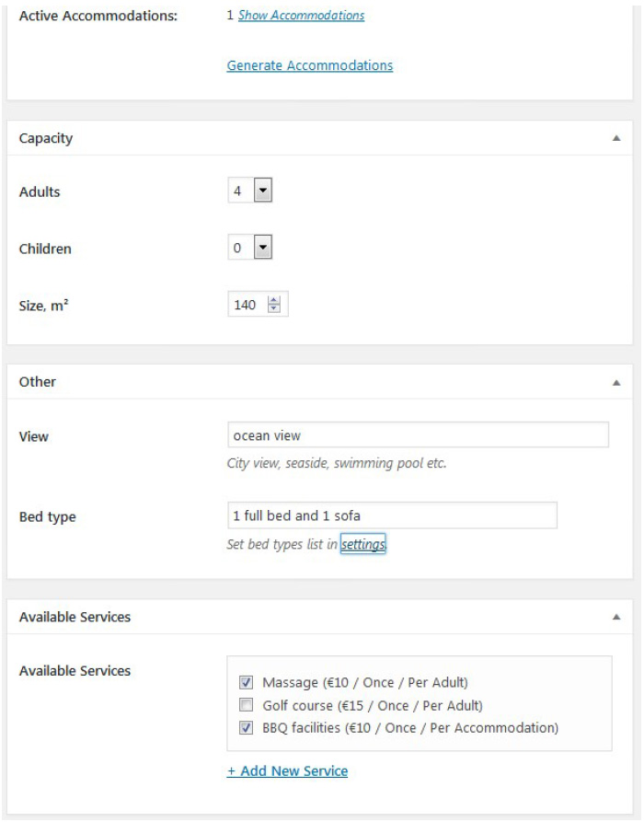Click the Other panel heading text
Viewport: 644px width, 822px height.
(38, 382)
